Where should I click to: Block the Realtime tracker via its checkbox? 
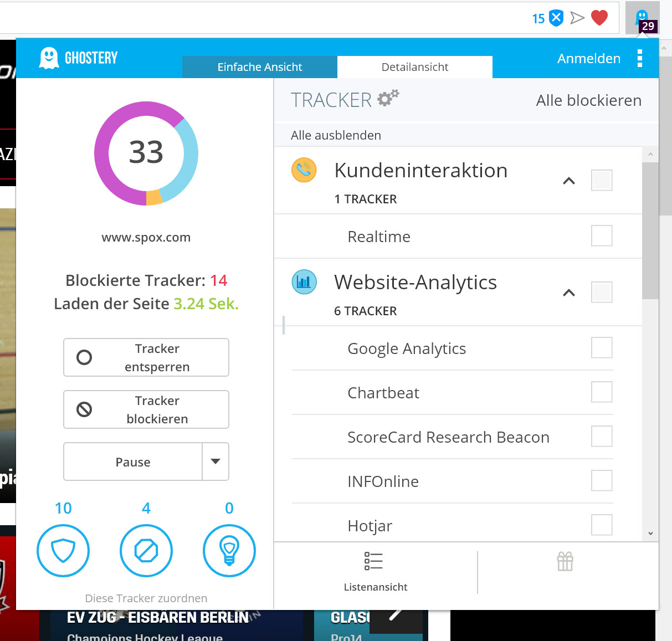602,236
